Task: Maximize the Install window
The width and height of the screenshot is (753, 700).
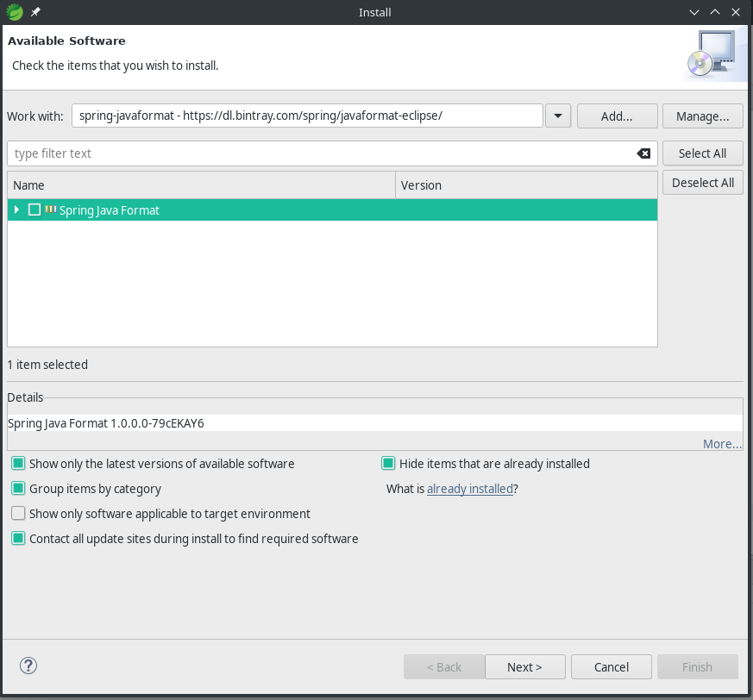Action: click(x=714, y=12)
